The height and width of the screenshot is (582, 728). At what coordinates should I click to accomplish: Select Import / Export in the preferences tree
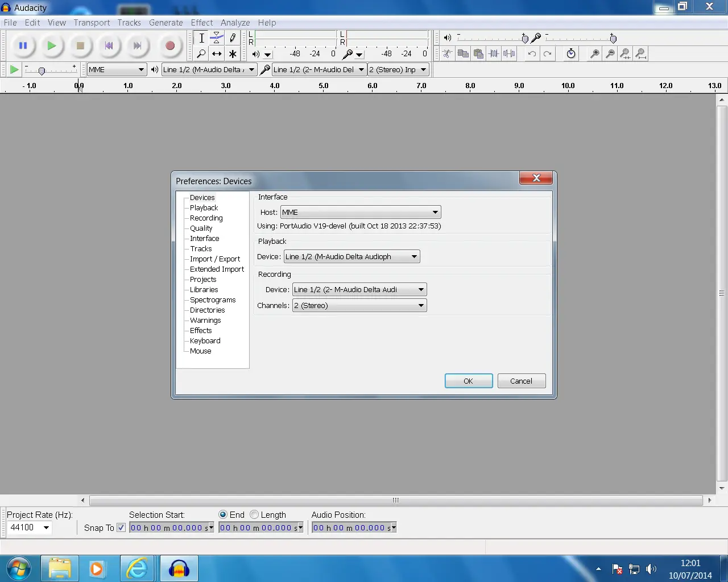pyautogui.click(x=215, y=259)
